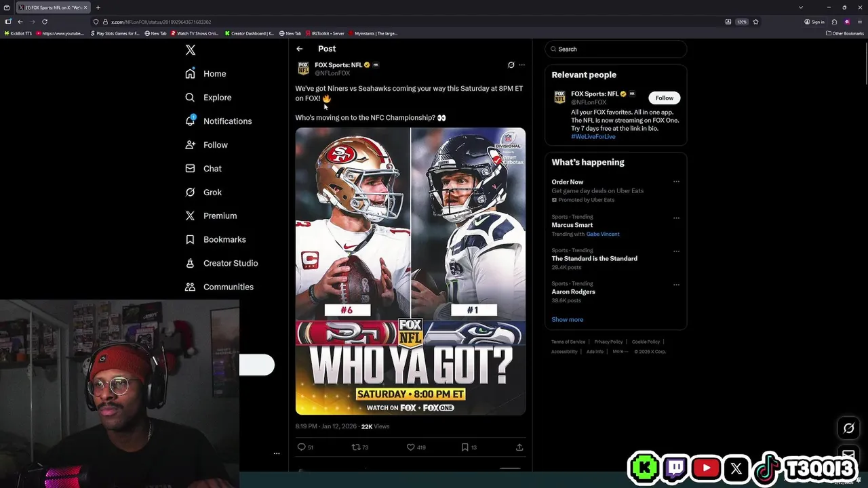This screenshot has width=868, height=488.
Task: Open a new browser tab
Action: (x=98, y=7)
